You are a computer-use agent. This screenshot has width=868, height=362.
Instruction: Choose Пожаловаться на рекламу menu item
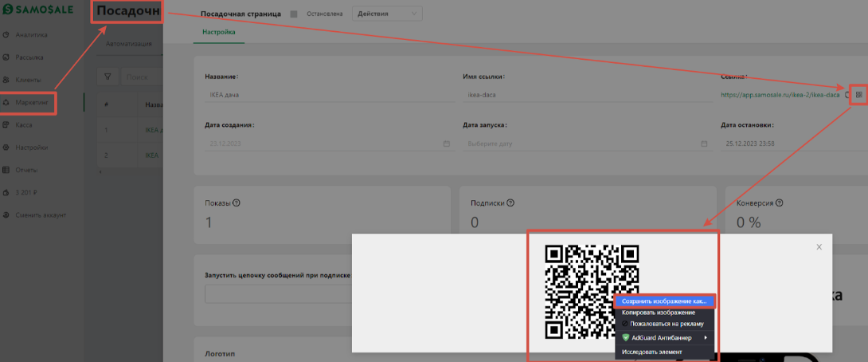click(665, 324)
